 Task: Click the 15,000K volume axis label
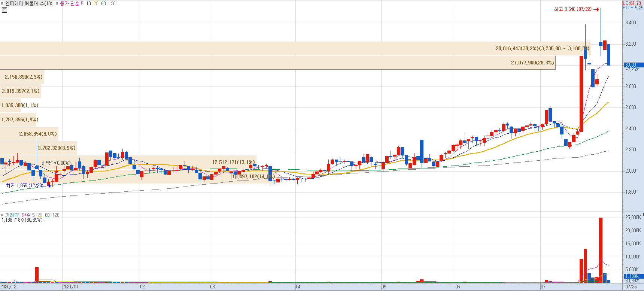click(633, 243)
